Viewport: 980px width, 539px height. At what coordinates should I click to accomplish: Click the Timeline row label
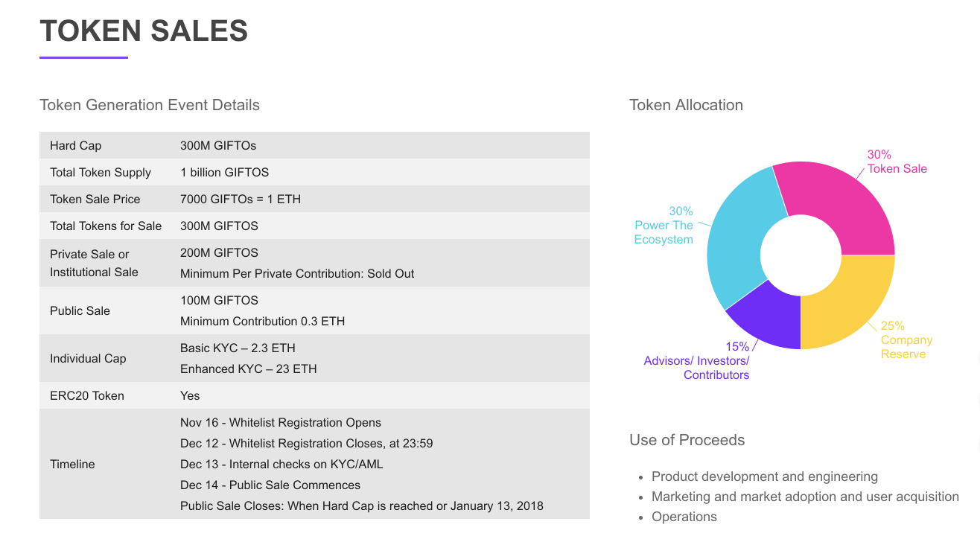(72, 464)
